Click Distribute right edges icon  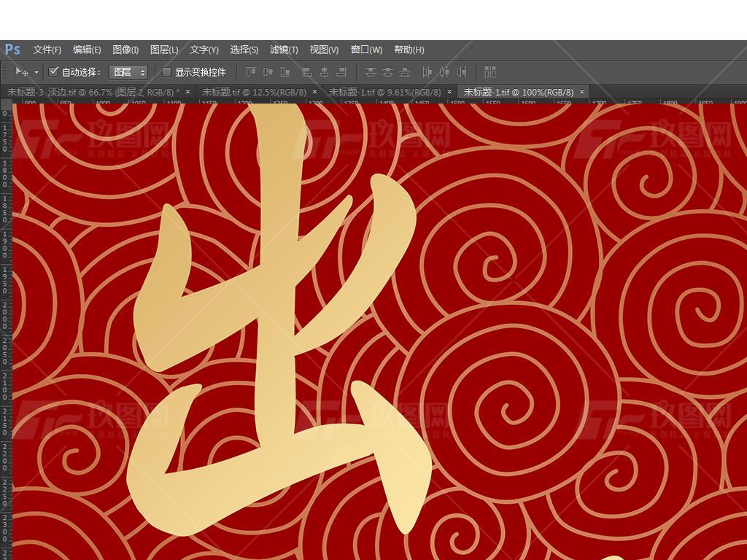click(x=461, y=72)
